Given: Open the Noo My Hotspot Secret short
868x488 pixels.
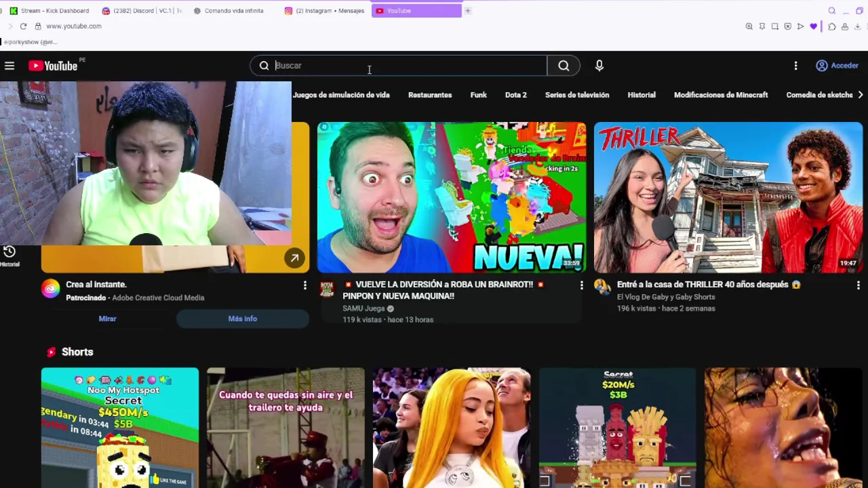Looking at the screenshot, I should 120,428.
